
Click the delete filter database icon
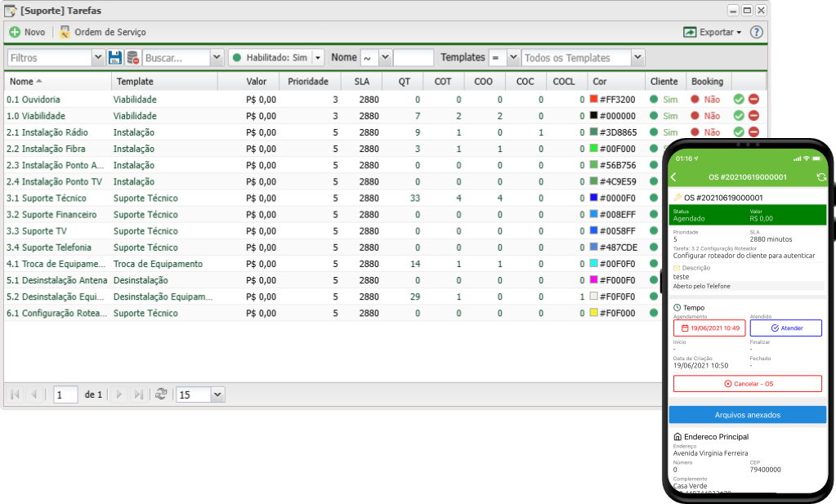[x=133, y=58]
